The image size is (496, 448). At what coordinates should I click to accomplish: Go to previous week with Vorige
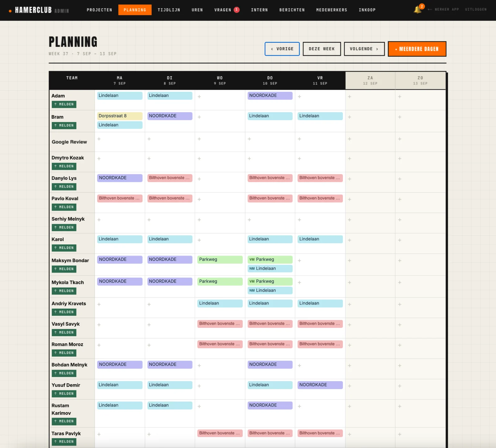point(282,49)
